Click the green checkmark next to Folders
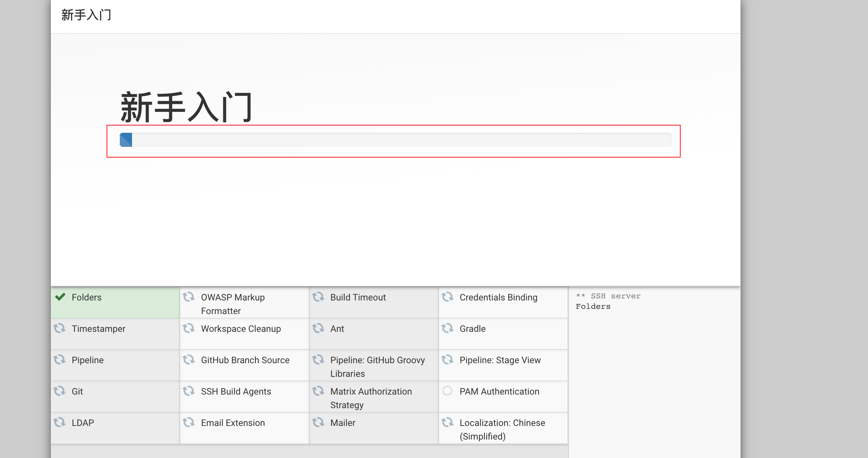 point(61,297)
